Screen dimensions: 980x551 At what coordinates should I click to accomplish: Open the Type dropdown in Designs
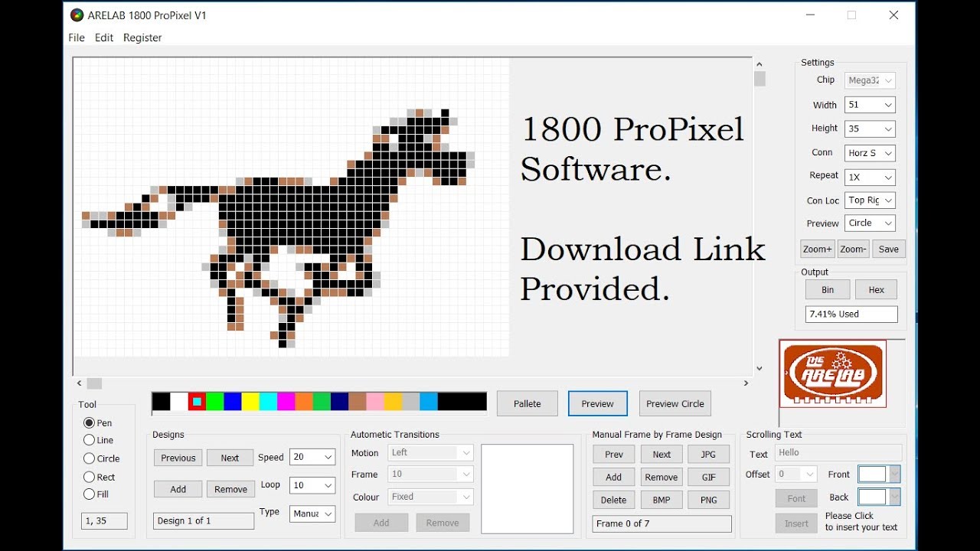tap(312, 514)
